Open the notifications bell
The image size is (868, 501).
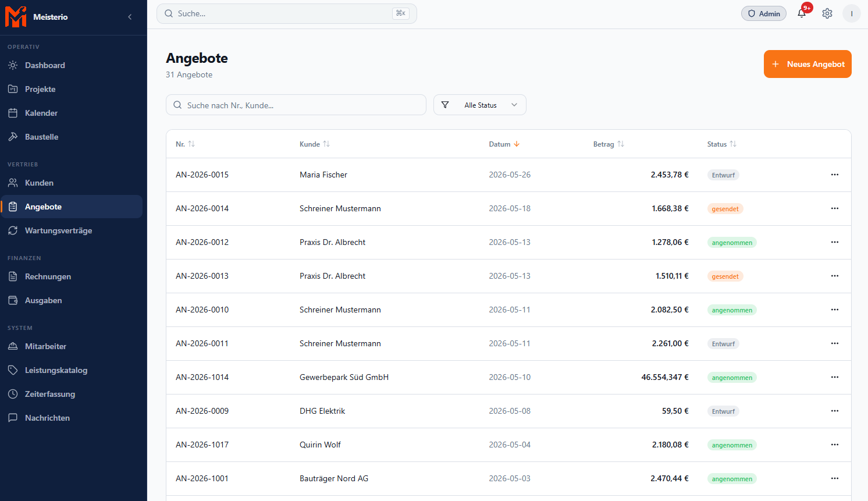pos(802,13)
